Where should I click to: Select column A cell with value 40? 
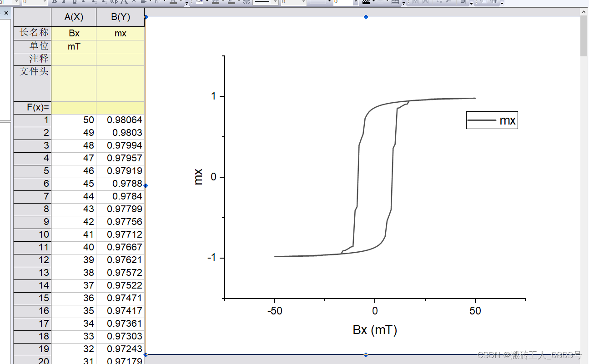[74, 247]
